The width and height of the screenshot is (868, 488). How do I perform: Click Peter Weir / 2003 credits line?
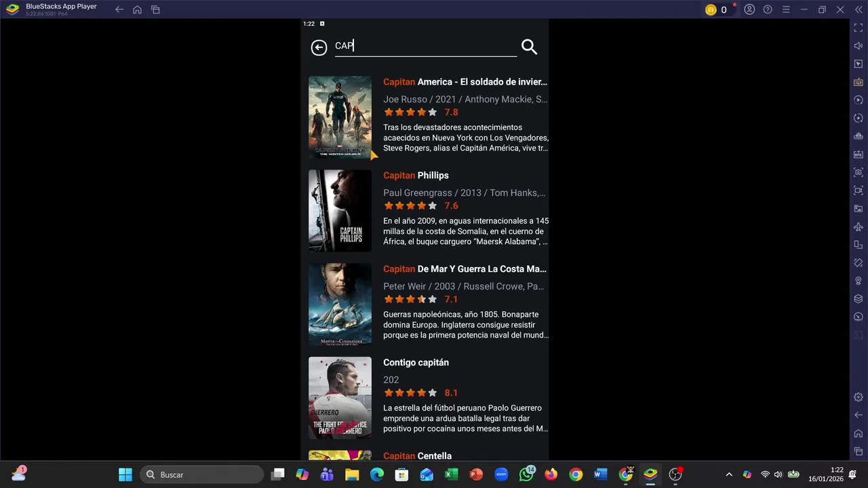(464, 287)
